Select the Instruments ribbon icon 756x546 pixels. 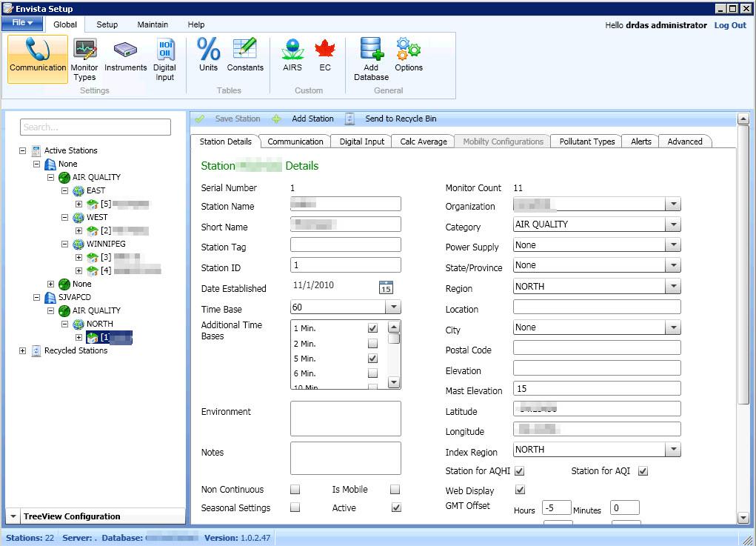coord(125,56)
